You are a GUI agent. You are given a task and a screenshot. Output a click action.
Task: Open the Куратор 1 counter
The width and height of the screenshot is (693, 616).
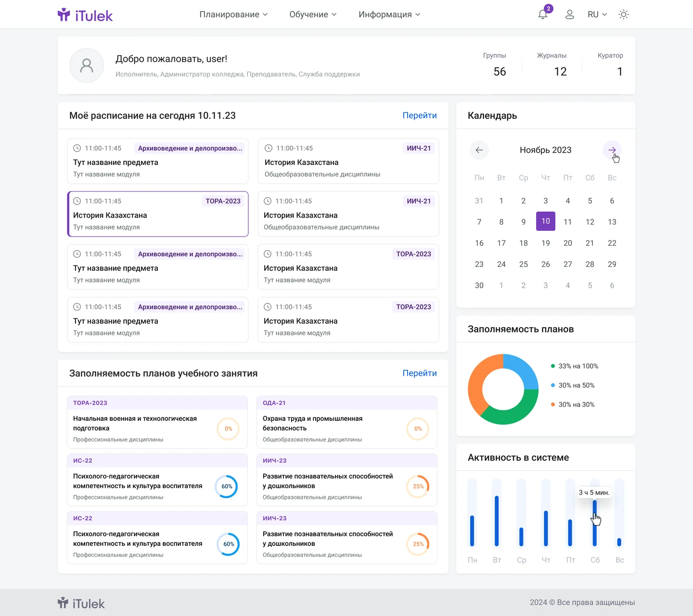610,64
